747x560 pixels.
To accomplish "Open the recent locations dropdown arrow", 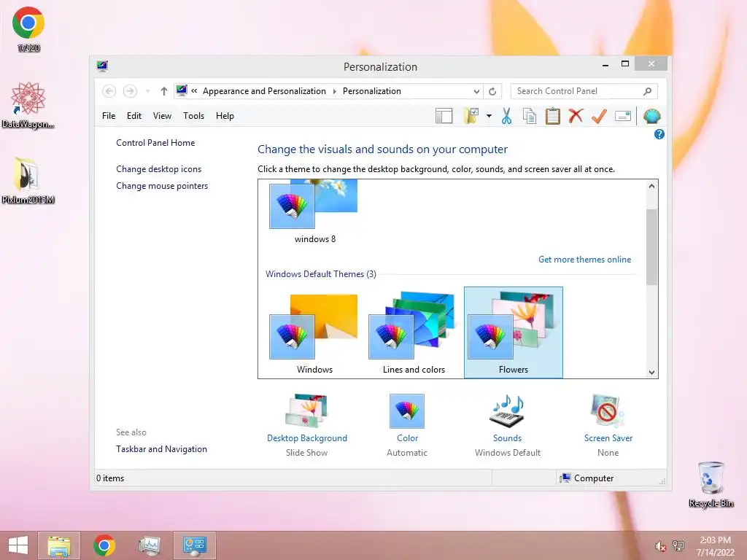I will [147, 91].
